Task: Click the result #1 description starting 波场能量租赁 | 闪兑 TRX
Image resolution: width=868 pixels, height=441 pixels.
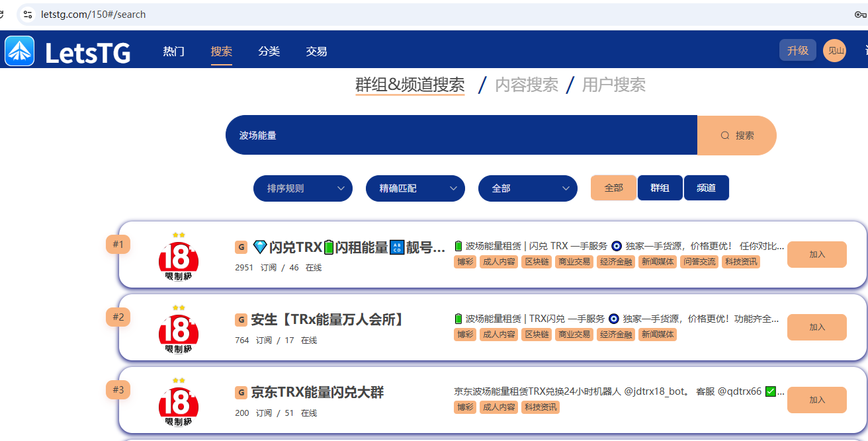Action: [619, 246]
